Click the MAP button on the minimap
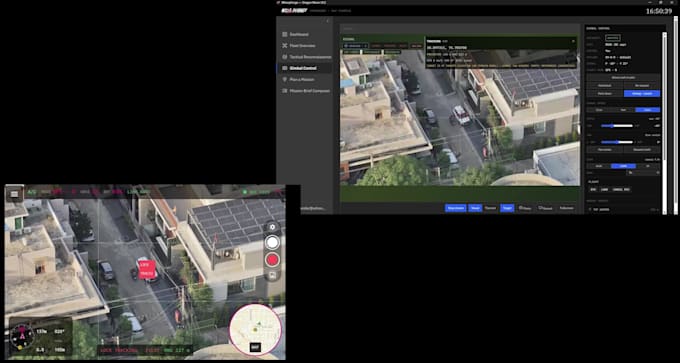The height and width of the screenshot is (363, 680). coord(255,347)
